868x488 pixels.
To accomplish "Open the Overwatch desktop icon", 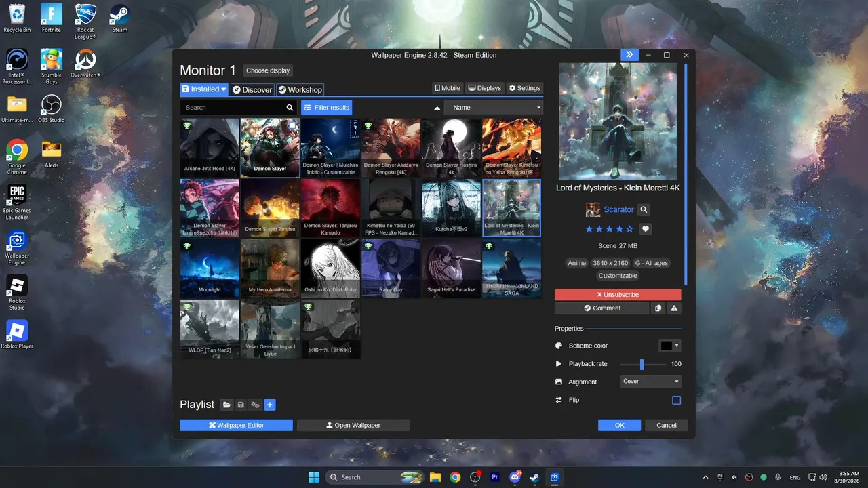I will pyautogui.click(x=85, y=64).
